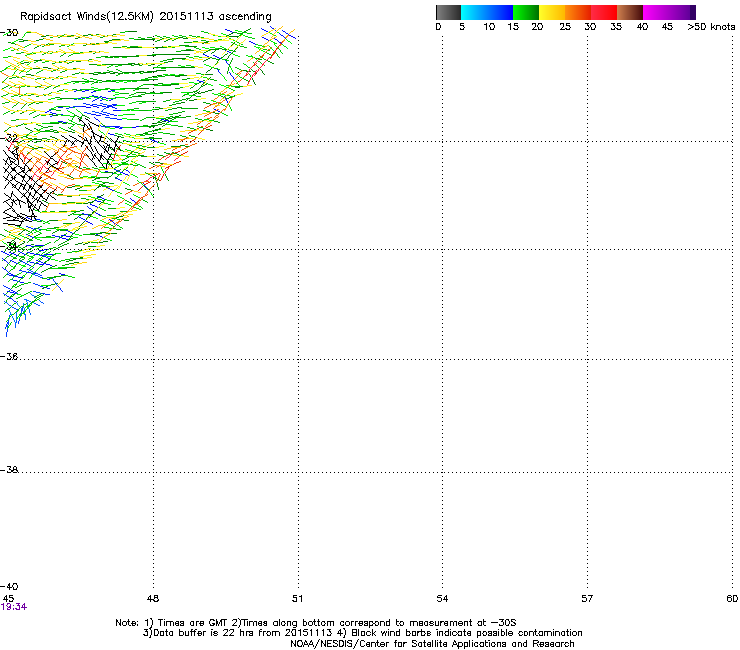Screen dimensions: 740x650
Task: Click the latitude label -36
Action: (x=9, y=356)
